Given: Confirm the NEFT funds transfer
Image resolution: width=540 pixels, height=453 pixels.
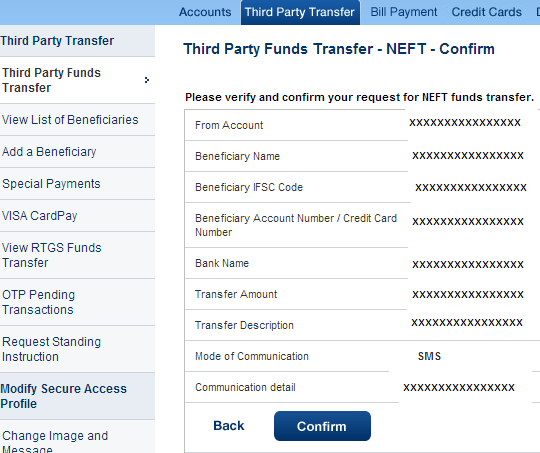Looking at the screenshot, I should tap(322, 426).
